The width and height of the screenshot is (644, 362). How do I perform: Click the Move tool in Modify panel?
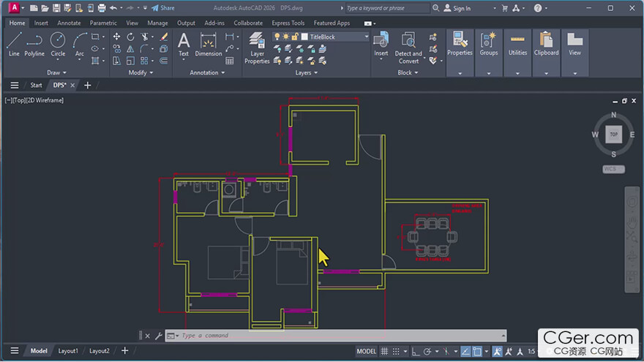click(x=116, y=37)
